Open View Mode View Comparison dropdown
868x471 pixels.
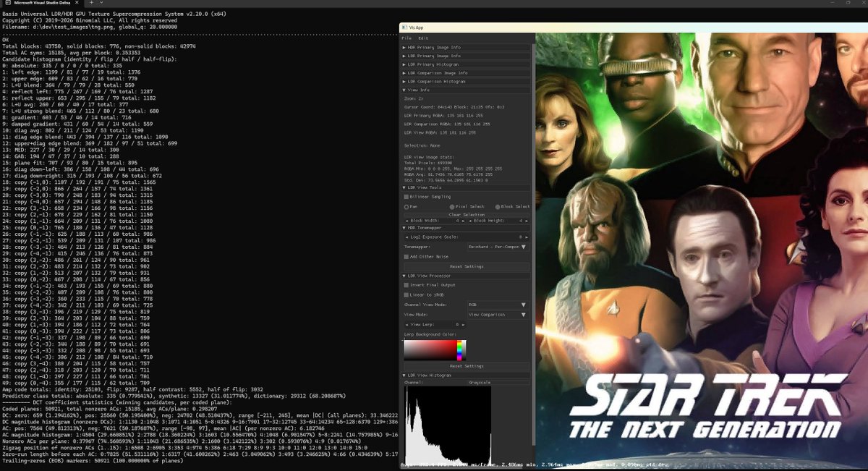point(498,315)
